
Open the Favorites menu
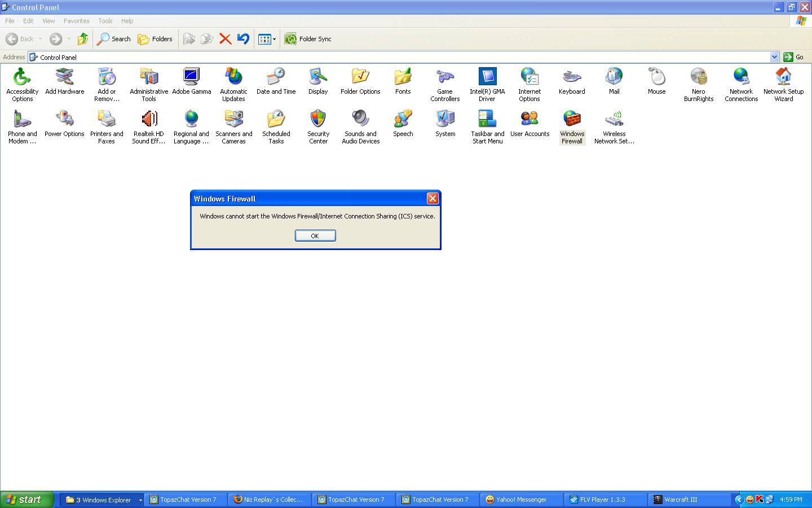pyautogui.click(x=76, y=21)
